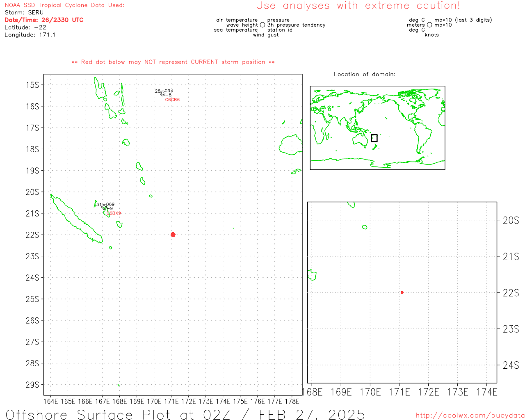Click the 'wind gust' legend label
The height and width of the screenshot is (420, 525).
(266, 35)
